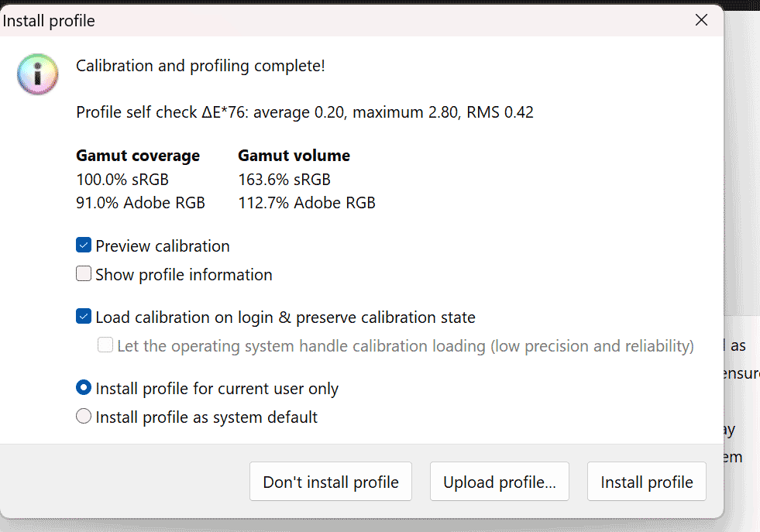760x532 pixels.
Task: Toggle Load calibration on login option
Action: click(84, 317)
